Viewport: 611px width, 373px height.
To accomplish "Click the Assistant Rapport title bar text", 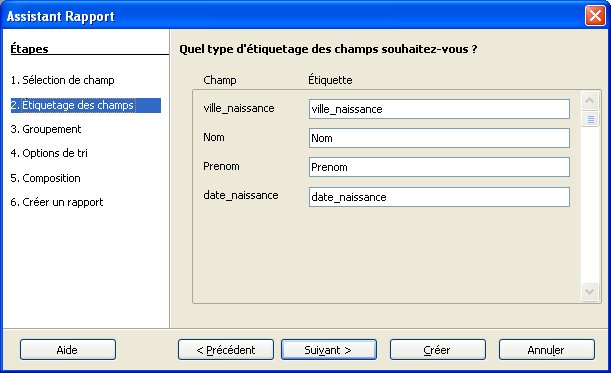I will pos(61,16).
